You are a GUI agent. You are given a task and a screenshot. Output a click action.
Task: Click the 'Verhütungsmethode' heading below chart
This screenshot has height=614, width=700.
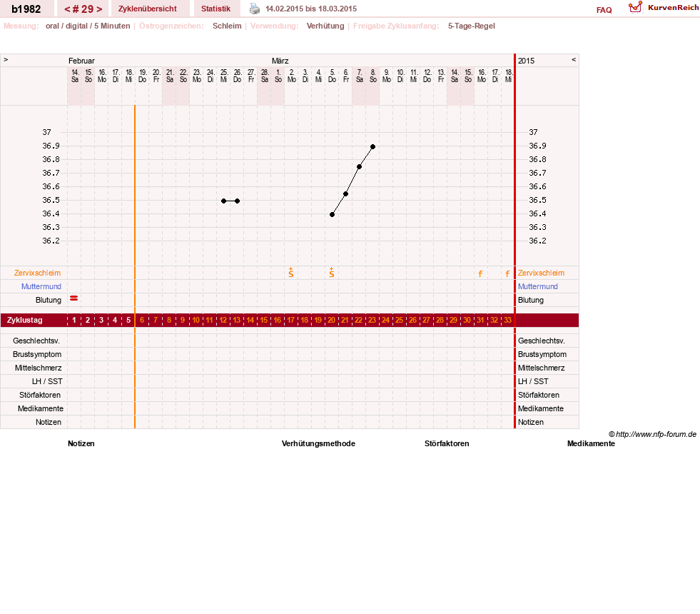318,443
